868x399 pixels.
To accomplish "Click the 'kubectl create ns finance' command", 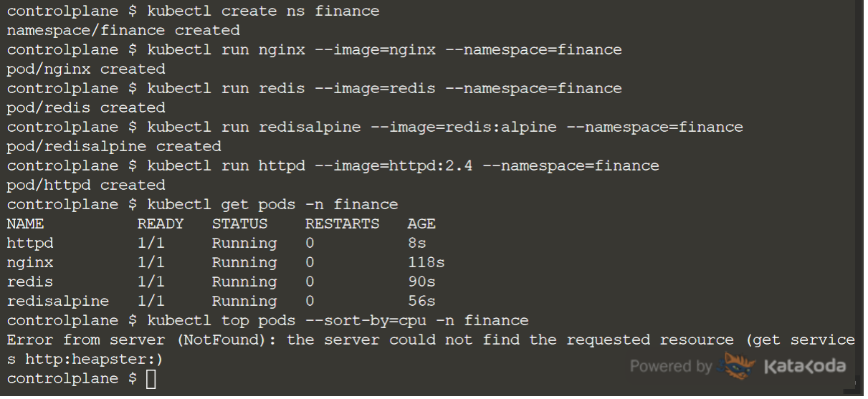I will [x=263, y=11].
